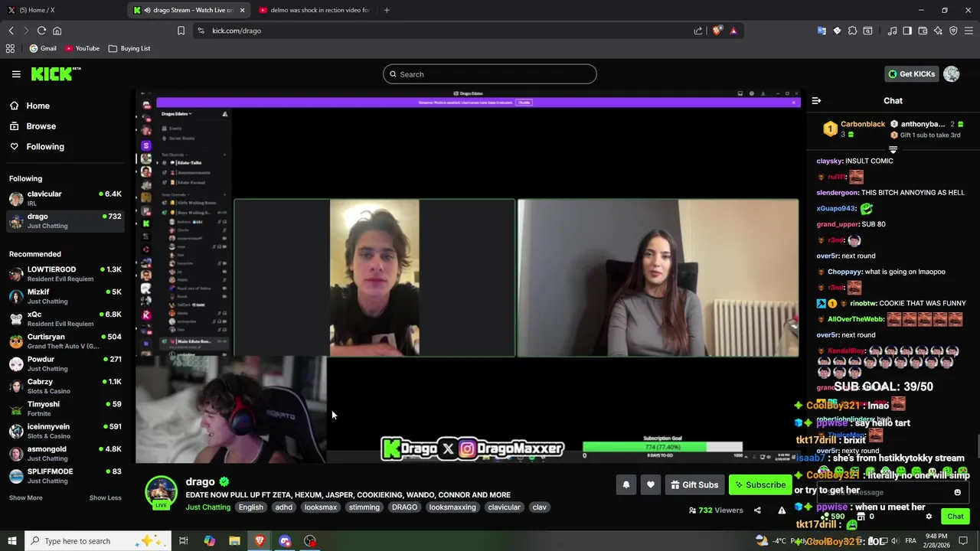Open drago's channel avatar

(x=161, y=492)
